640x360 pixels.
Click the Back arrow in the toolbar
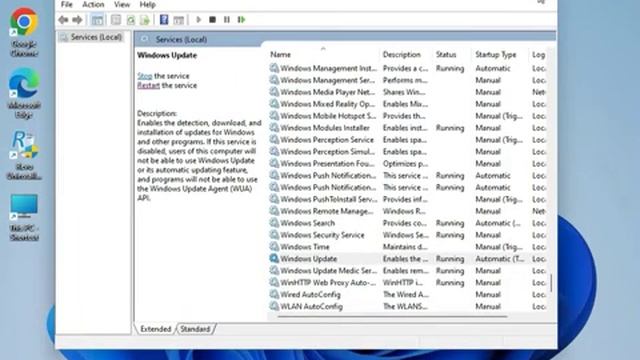(63, 20)
